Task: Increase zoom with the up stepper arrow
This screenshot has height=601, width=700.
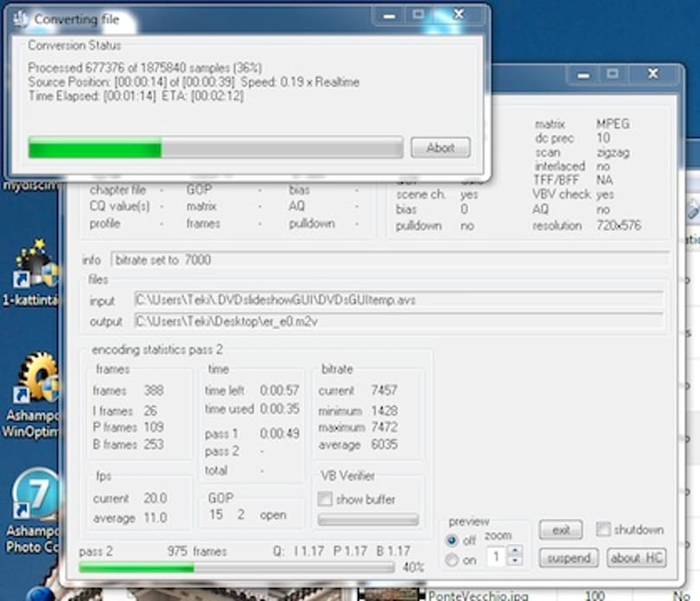Action: coord(515,551)
